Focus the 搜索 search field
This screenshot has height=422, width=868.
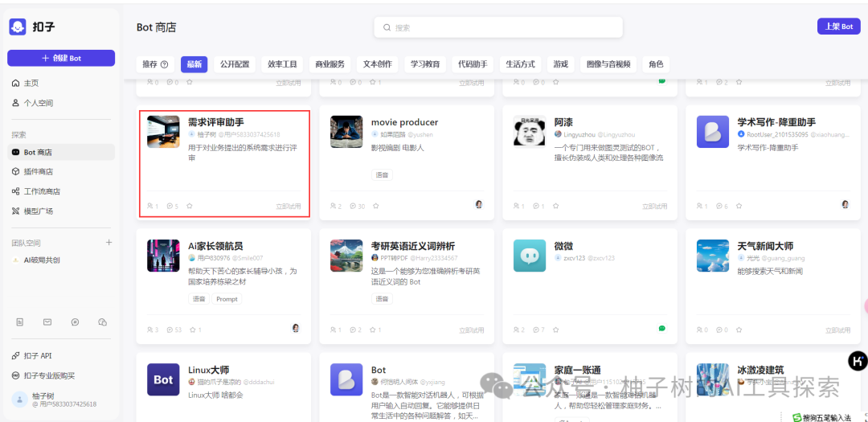pyautogui.click(x=498, y=27)
